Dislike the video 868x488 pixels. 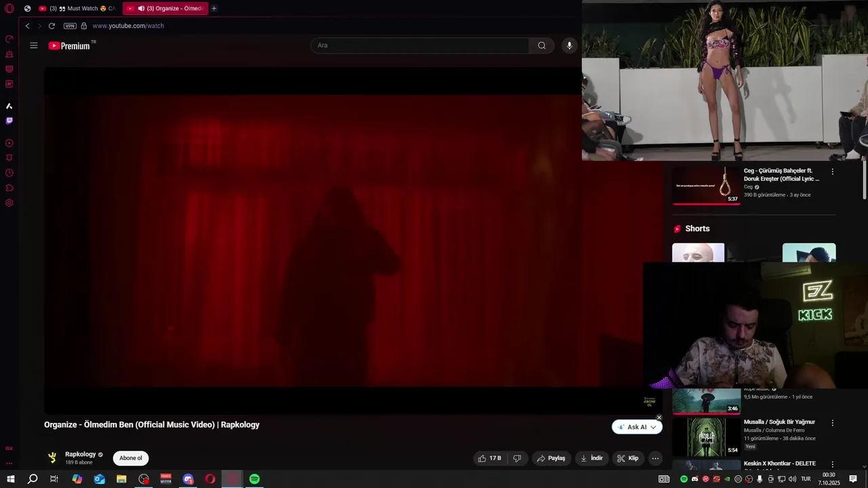coord(517,458)
